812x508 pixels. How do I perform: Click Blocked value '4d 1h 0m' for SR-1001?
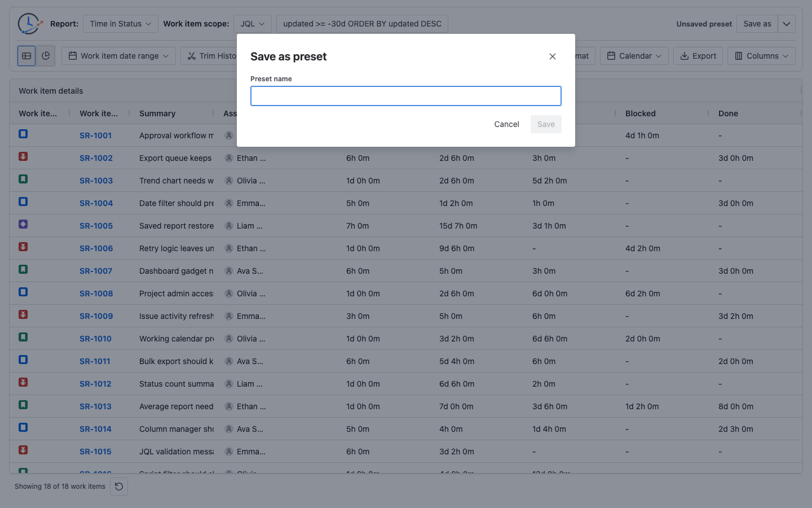tap(642, 135)
